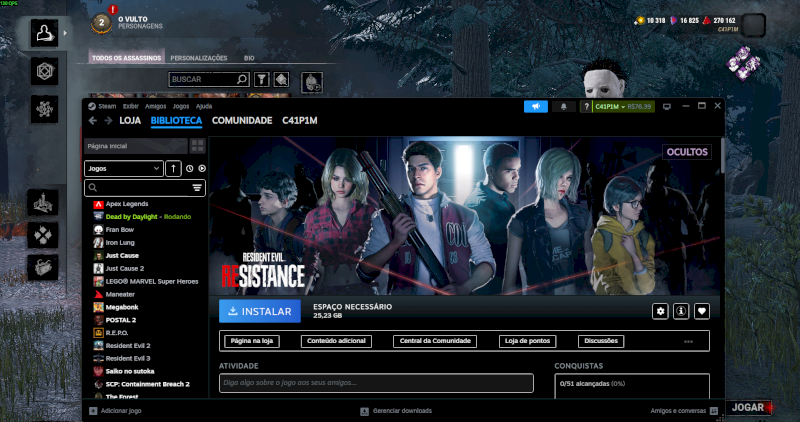Open Conteúdo adicional link
This screenshot has width=800, height=422.
(x=336, y=341)
